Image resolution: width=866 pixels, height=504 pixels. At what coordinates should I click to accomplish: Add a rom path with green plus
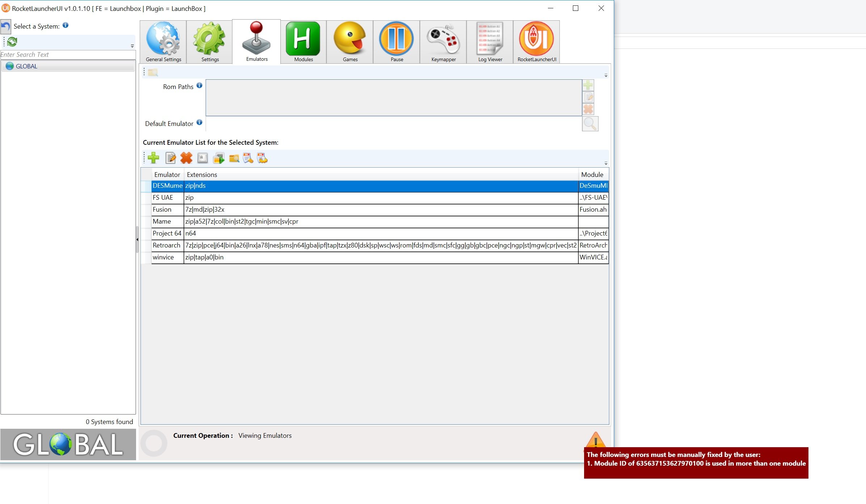(588, 85)
